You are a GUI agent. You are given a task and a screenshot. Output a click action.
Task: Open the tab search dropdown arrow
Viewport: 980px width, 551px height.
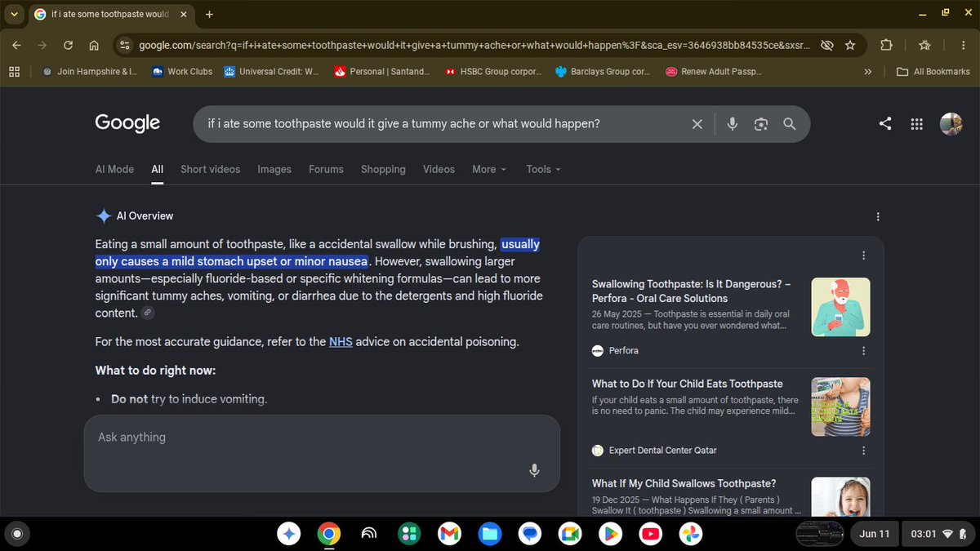coord(14,15)
